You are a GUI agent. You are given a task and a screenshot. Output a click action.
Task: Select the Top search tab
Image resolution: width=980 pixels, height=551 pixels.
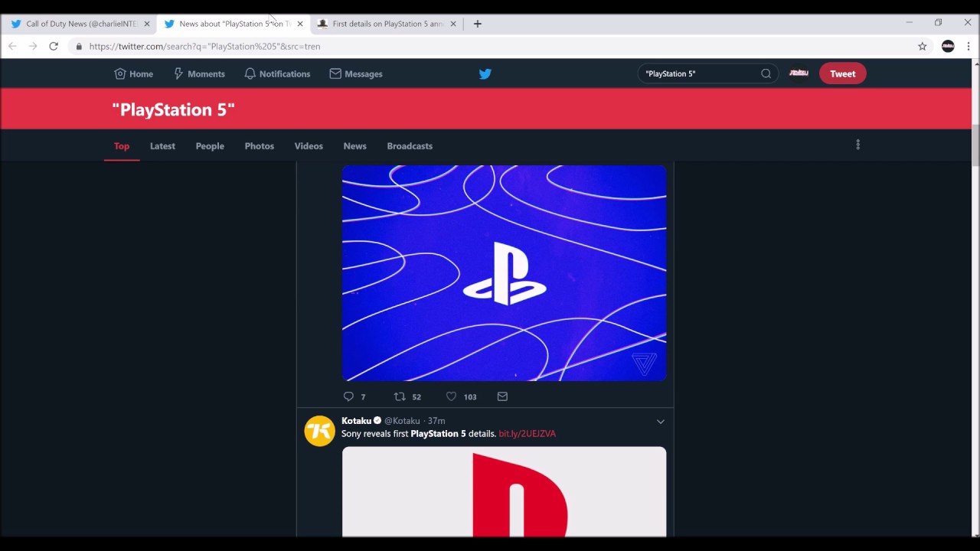coord(122,145)
